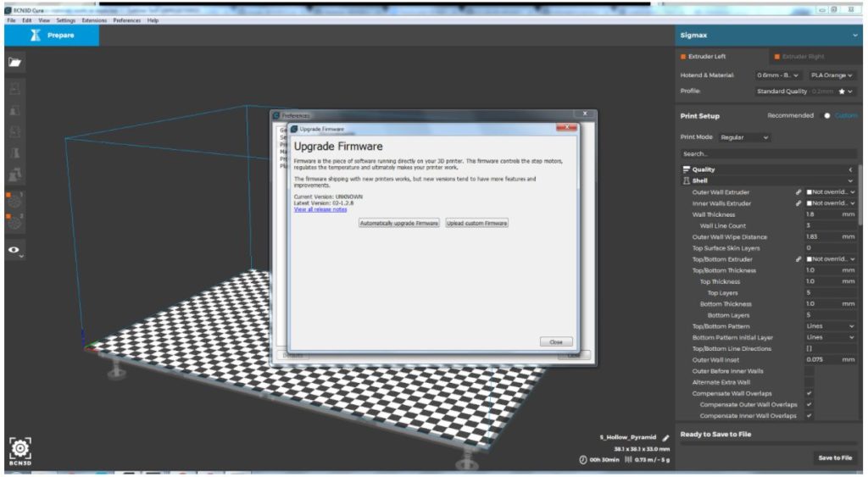Expand the Quality settings category
This screenshot has width=868, height=477.
coord(768,169)
